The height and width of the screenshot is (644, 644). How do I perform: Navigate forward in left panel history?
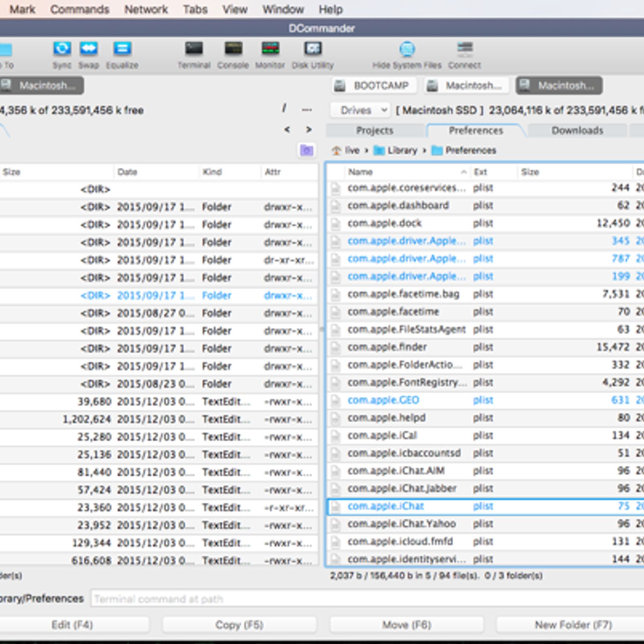tap(309, 129)
